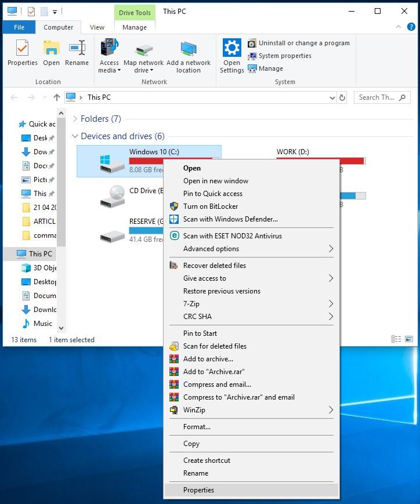Click the This PC address path

point(99,97)
